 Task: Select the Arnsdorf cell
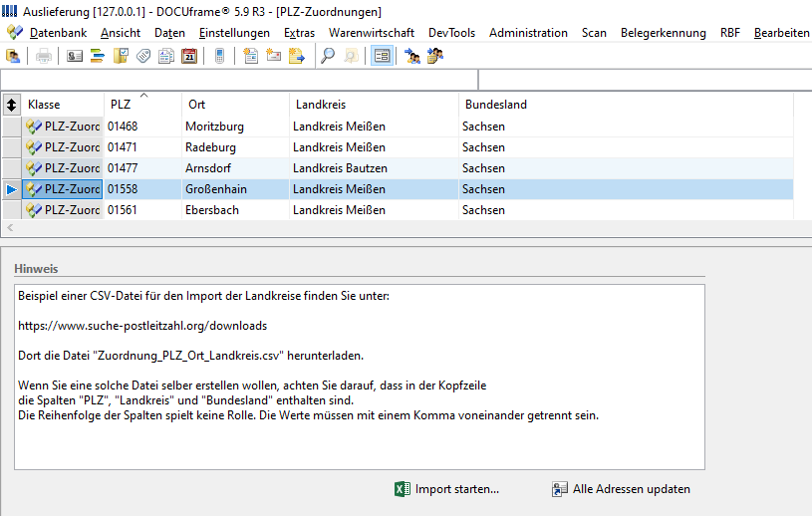coord(235,168)
